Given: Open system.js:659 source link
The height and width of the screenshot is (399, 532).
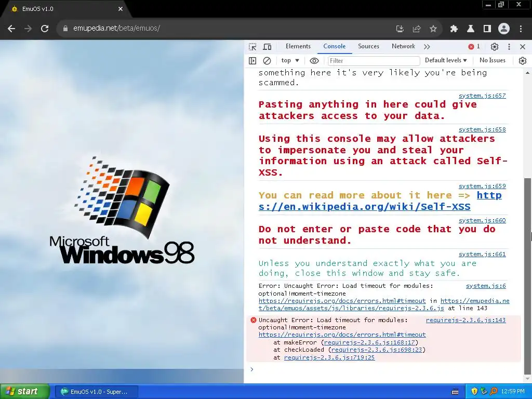Looking at the screenshot, I should pyautogui.click(x=482, y=187).
